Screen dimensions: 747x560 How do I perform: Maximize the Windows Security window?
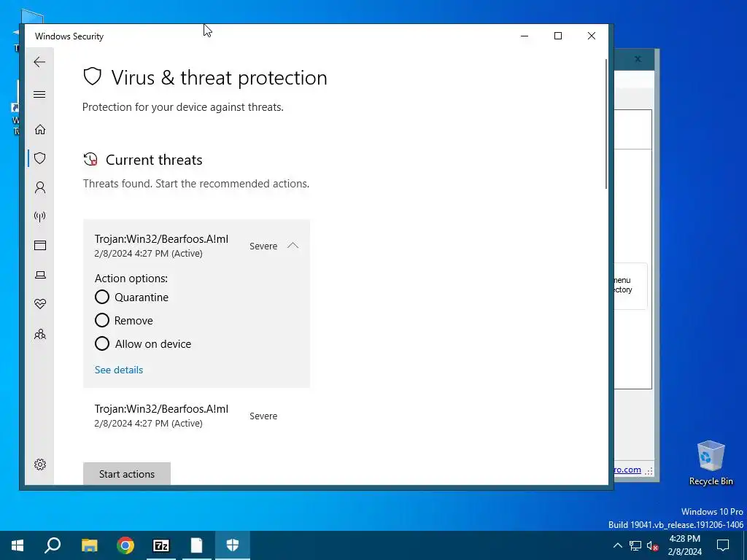pos(558,36)
